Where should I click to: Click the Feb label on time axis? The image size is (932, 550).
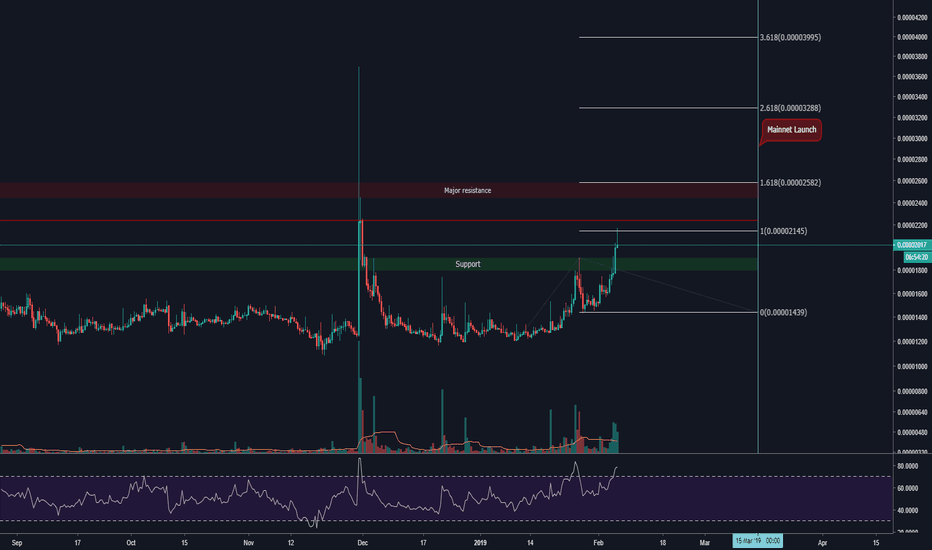point(598,542)
